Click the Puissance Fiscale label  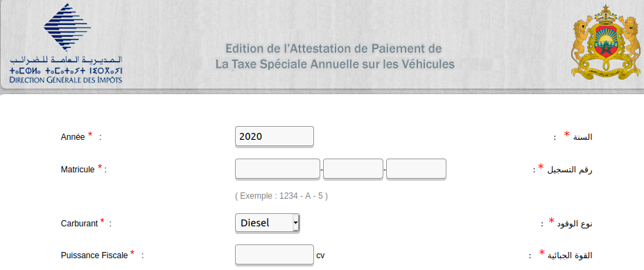tap(94, 255)
